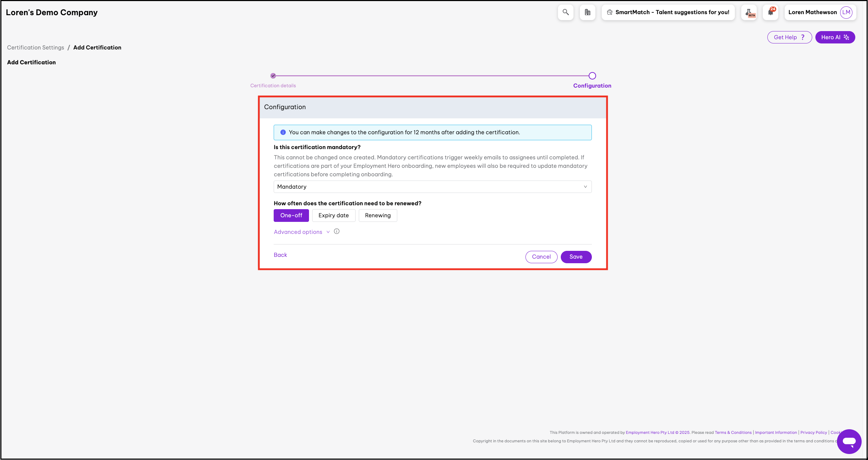868x460 pixels.
Task: Go to Certification Settings breadcrumb
Action: click(36, 48)
